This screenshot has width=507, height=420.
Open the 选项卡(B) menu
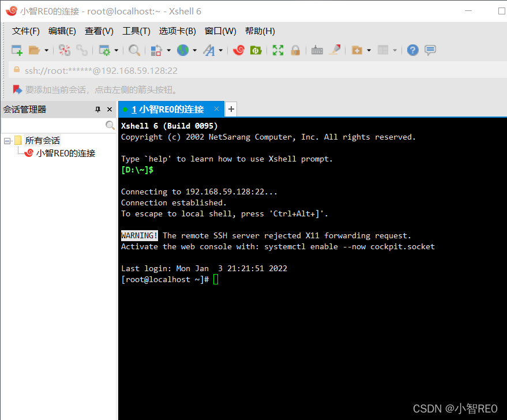(177, 31)
